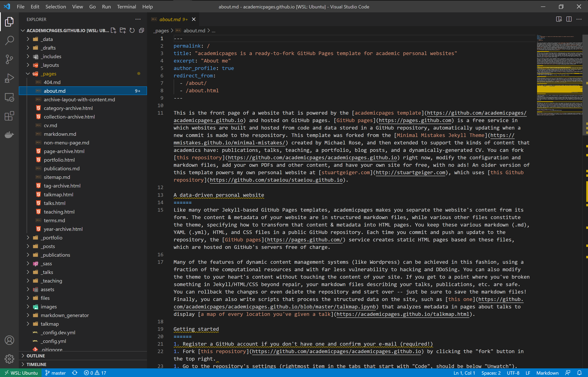Refresh the explorer file tree
This screenshot has height=377, width=588.
point(132,30)
